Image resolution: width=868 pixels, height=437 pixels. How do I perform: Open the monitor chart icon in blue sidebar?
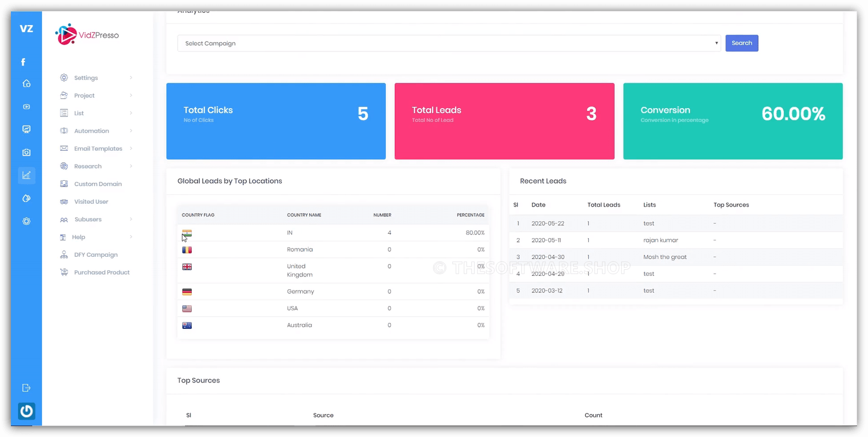[x=26, y=129]
